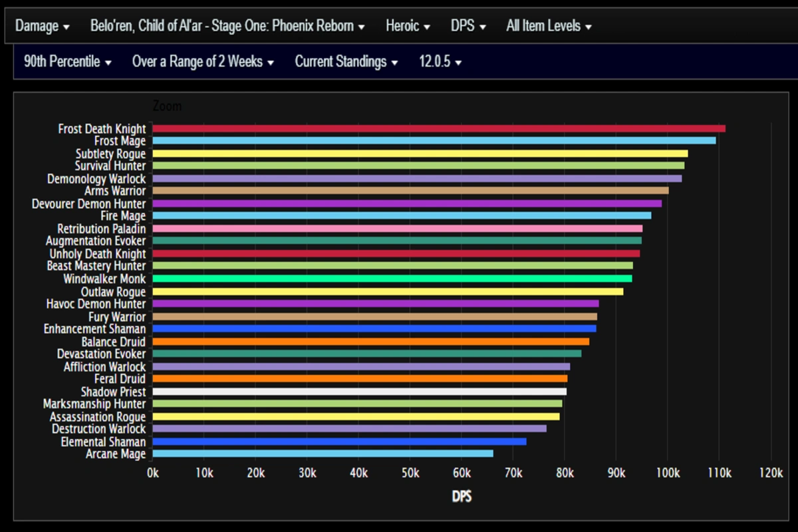Viewport: 798px width, 532px height.
Task: Click the DPS axis title below chart
Action: pos(462,496)
